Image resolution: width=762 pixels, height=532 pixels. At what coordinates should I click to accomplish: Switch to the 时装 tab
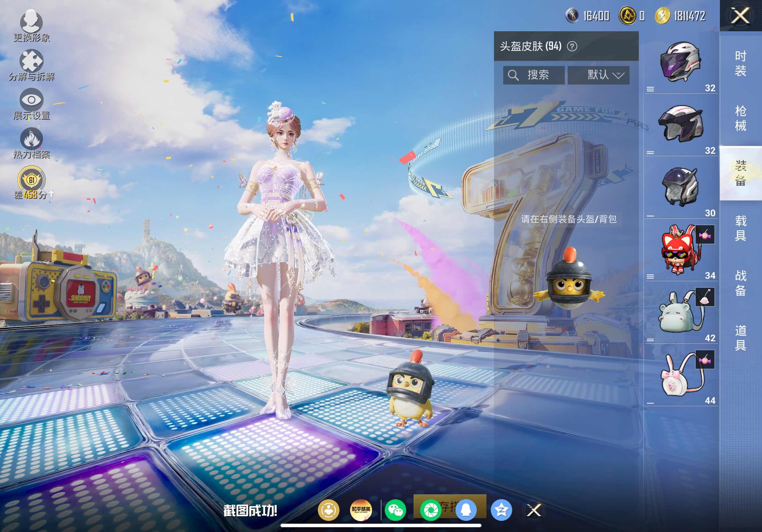pos(740,63)
